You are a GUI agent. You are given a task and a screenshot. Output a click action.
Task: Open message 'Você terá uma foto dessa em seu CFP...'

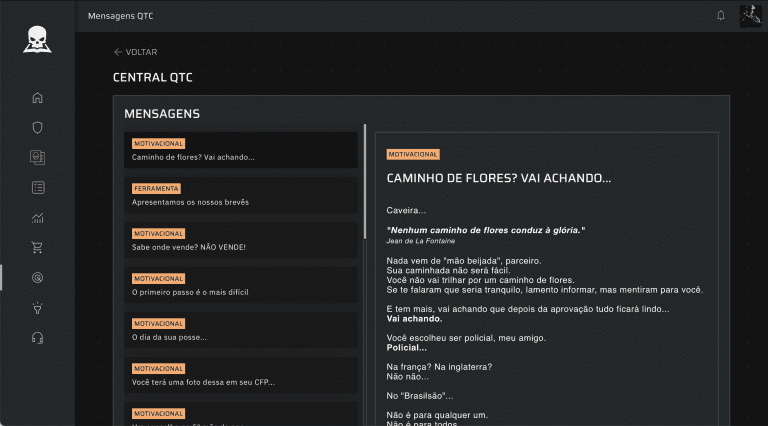point(240,375)
